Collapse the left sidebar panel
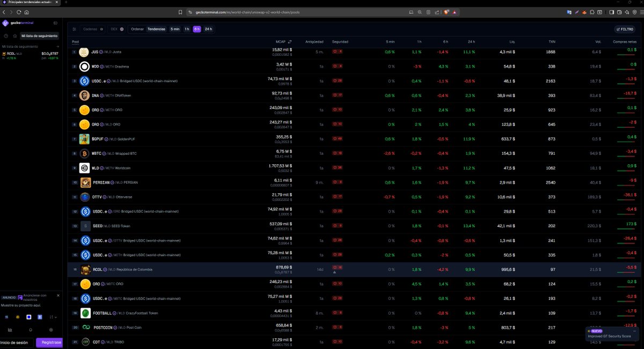 pyautogui.click(x=55, y=23)
